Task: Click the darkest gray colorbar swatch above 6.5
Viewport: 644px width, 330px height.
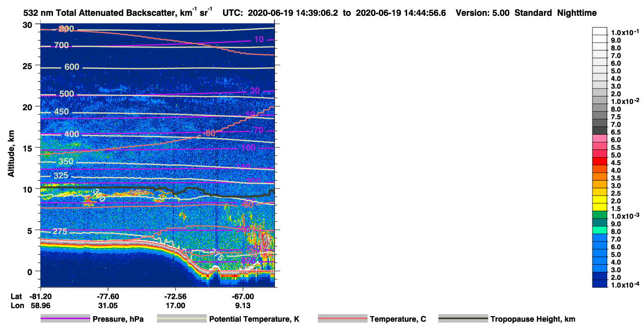Action: (x=600, y=130)
